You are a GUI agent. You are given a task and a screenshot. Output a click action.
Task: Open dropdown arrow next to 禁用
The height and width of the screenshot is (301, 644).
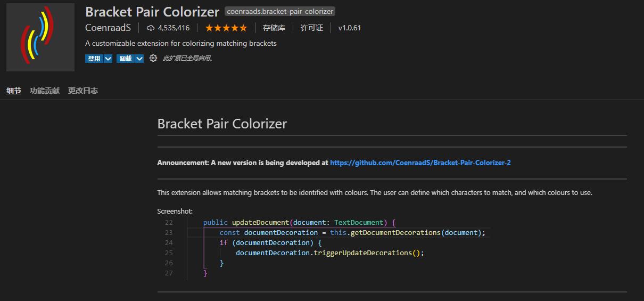pyautogui.click(x=108, y=59)
